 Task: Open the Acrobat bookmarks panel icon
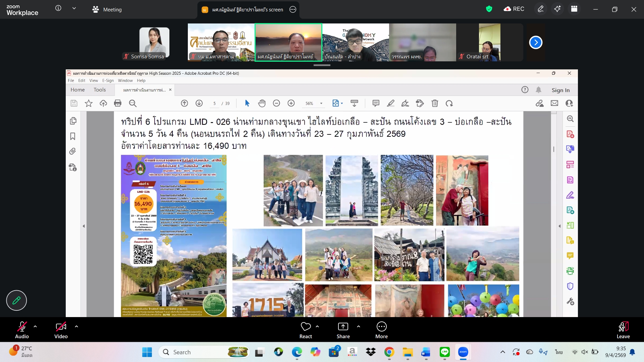click(73, 136)
